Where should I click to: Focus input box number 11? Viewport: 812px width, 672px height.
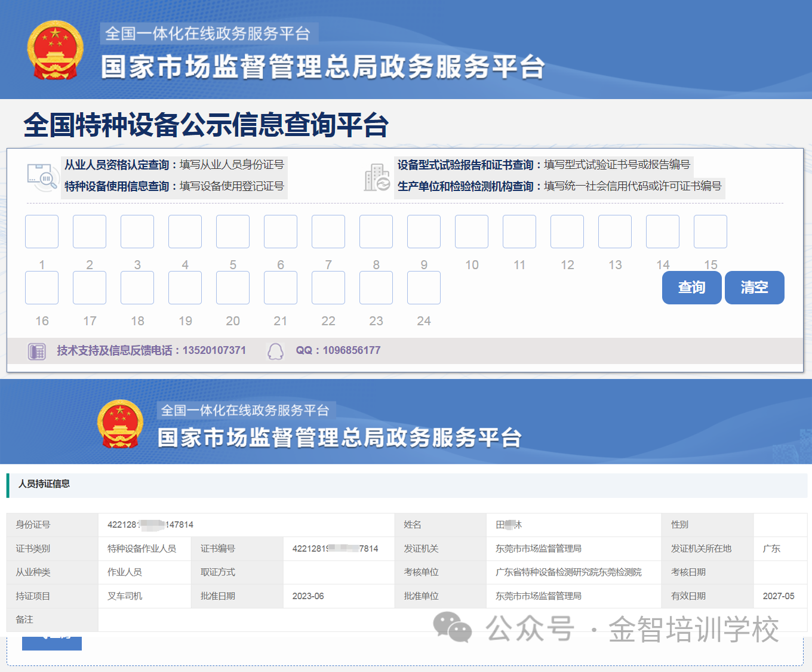(519, 232)
